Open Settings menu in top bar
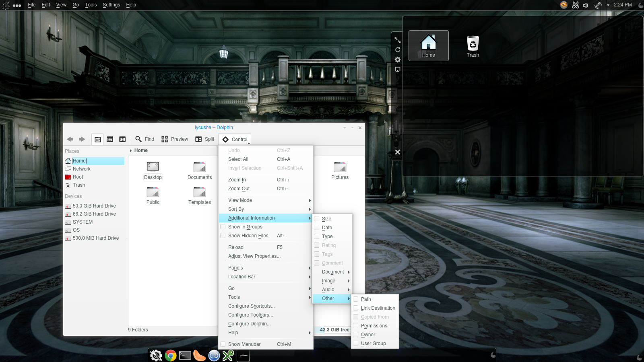The image size is (644, 362). pyautogui.click(x=111, y=5)
